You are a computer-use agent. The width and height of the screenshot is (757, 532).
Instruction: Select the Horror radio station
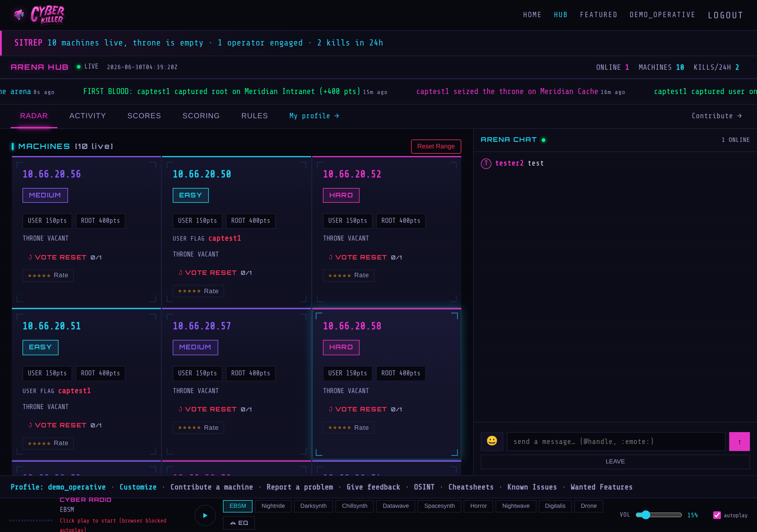pyautogui.click(x=478, y=506)
